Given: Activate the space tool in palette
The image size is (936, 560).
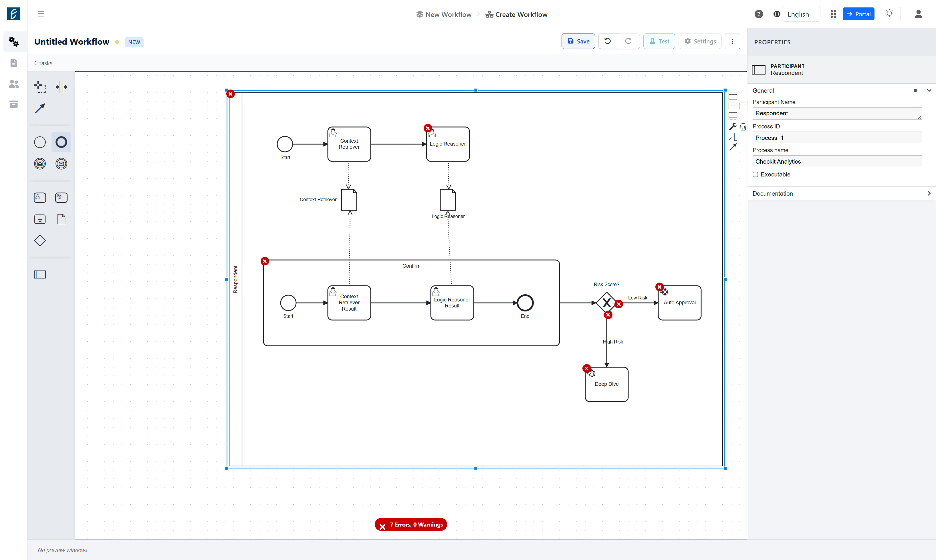Looking at the screenshot, I should click(x=61, y=87).
